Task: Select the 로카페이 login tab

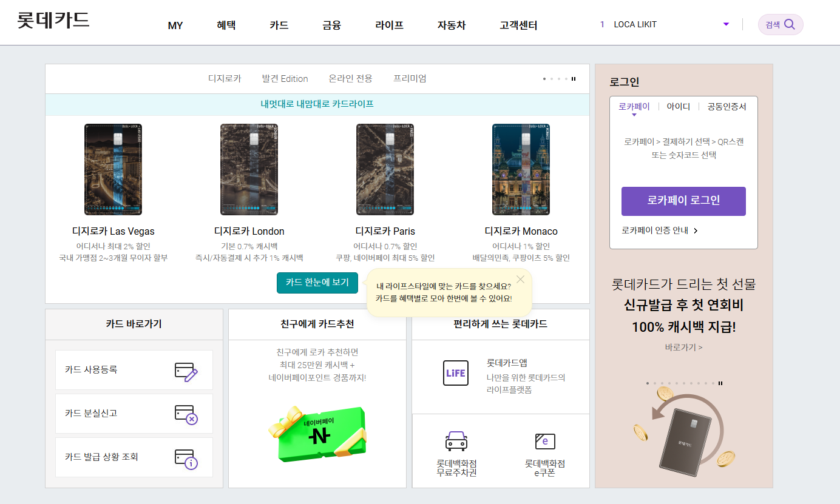Action: [634, 106]
